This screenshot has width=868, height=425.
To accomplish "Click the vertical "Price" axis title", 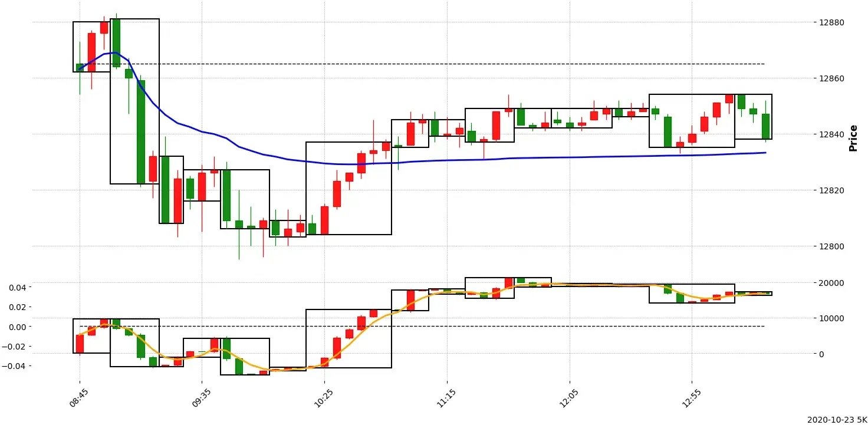I will (x=853, y=138).
